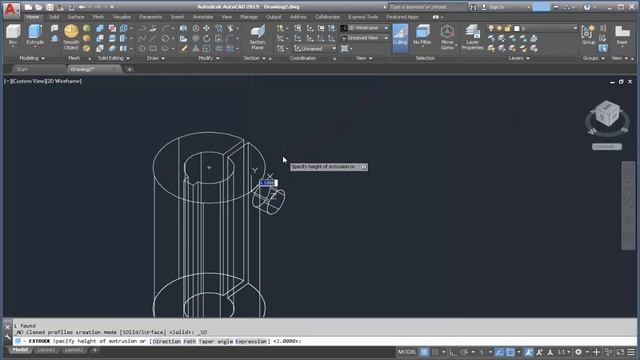Expand the Modify panel
Image resolution: width=640 pixels, height=360 pixels.
[x=209, y=58]
